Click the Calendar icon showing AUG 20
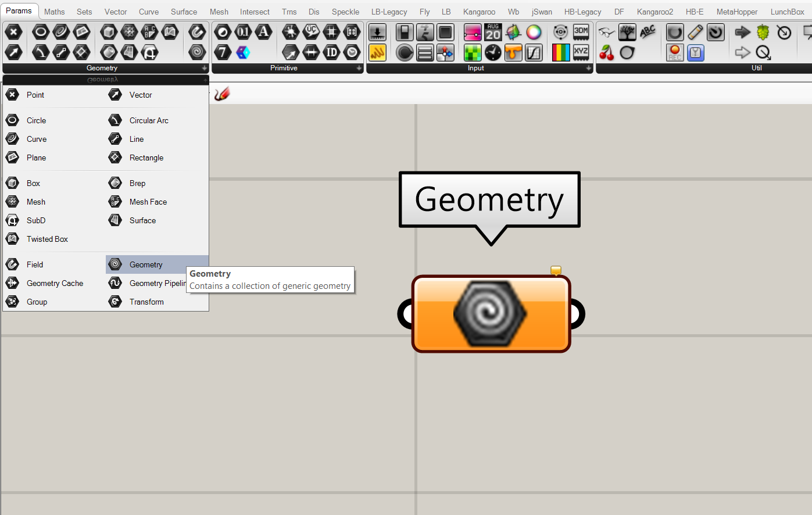Image resolution: width=812 pixels, height=515 pixels. coord(493,32)
